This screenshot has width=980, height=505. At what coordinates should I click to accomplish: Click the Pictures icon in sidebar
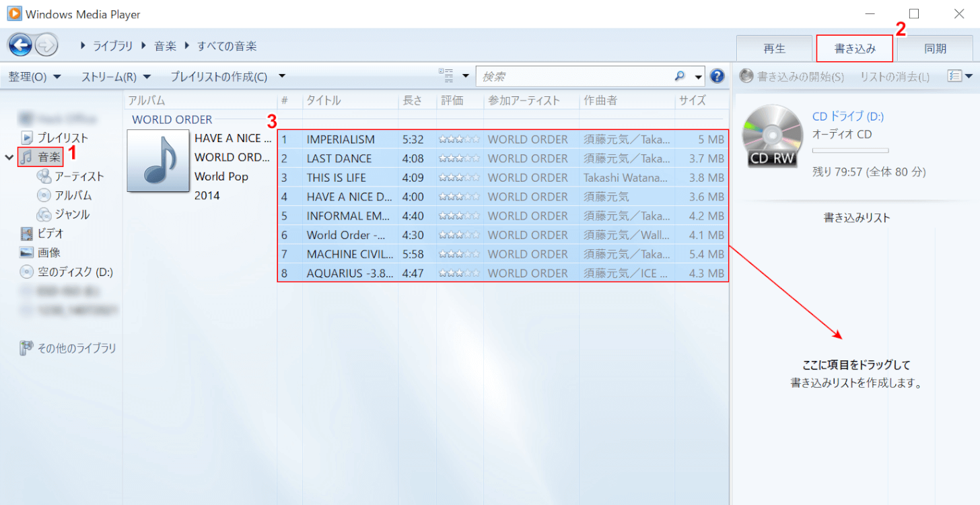click(x=27, y=252)
